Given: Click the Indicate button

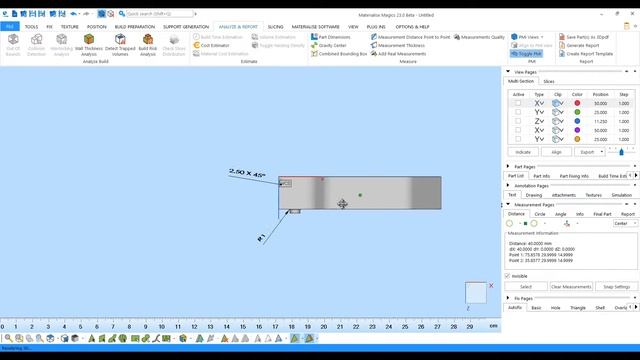Looking at the screenshot, I should pos(523,152).
